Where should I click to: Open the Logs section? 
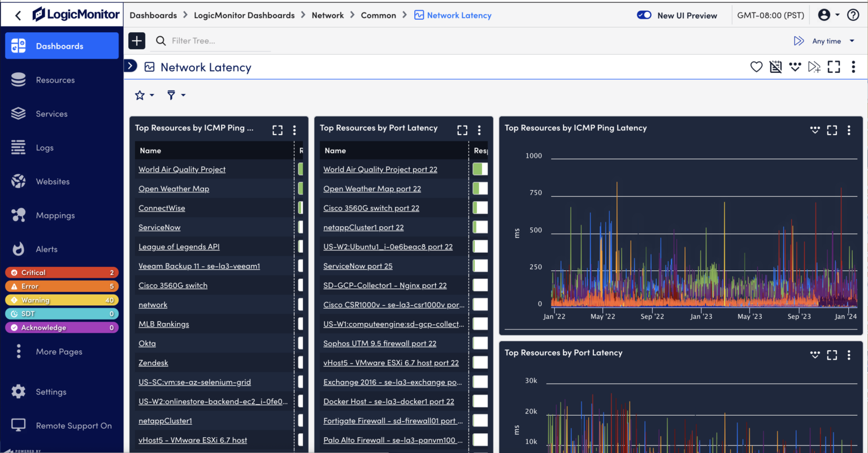click(x=19, y=148)
